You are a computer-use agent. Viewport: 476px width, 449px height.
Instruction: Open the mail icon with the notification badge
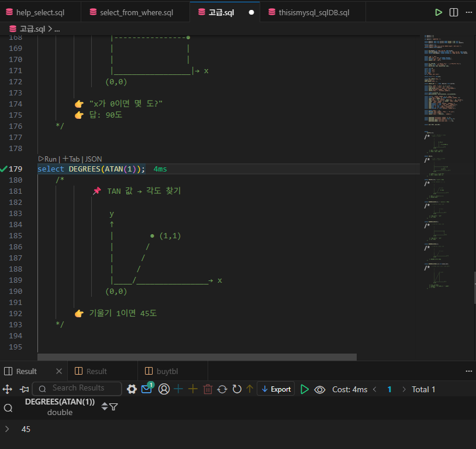(147, 388)
